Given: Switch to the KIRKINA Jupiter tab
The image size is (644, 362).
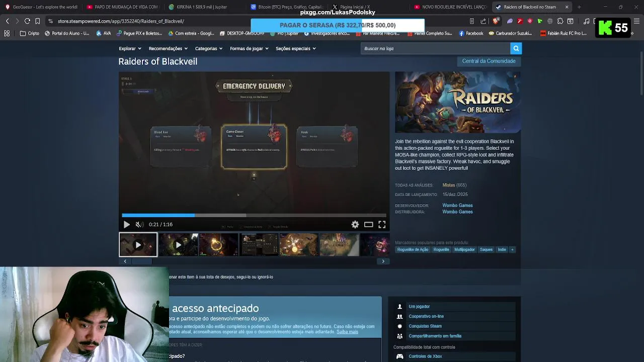Looking at the screenshot, I should coord(204,7).
